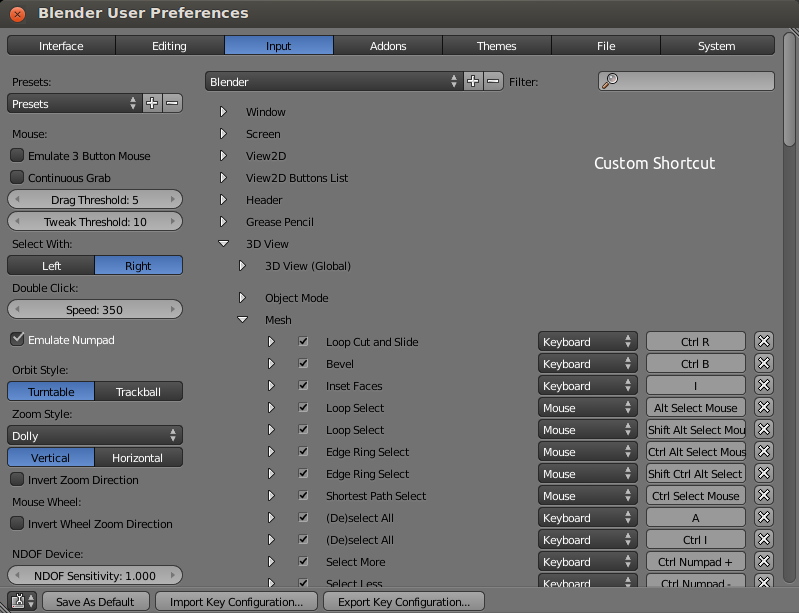Expand the View2D Buttons List category
The width and height of the screenshot is (799, 613).
pyautogui.click(x=223, y=177)
